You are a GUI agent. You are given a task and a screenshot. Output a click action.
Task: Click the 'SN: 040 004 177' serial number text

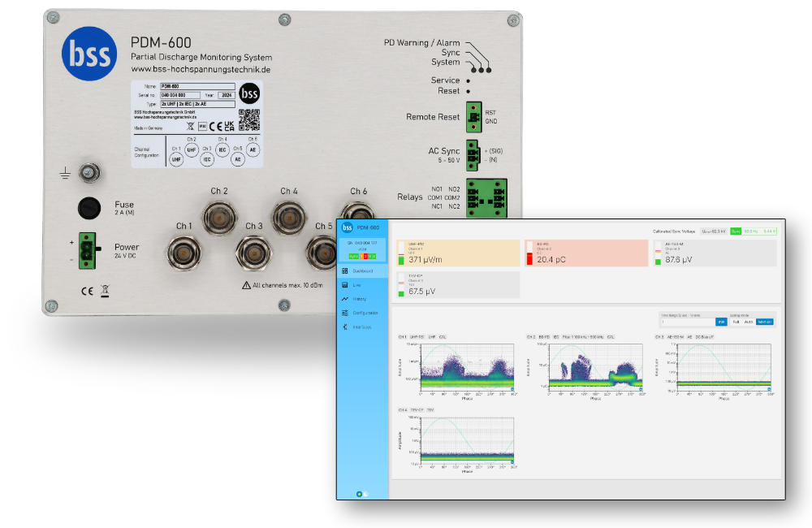tap(362, 243)
